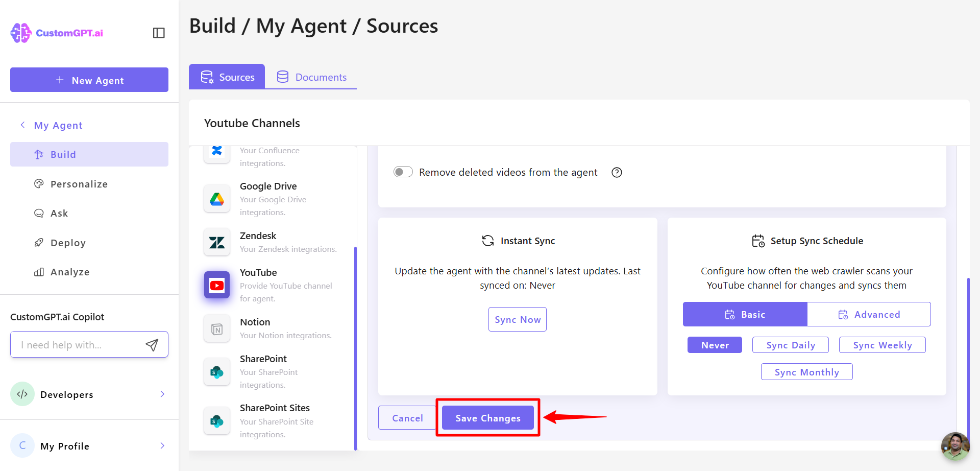Screen dimensions: 980x471
Task: Select the Zendesk integration icon
Action: tap(217, 242)
